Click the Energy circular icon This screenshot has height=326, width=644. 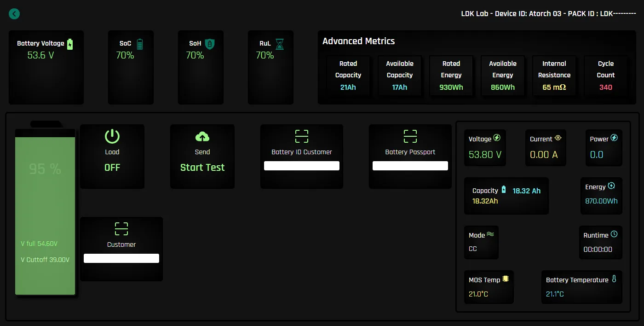(x=611, y=186)
